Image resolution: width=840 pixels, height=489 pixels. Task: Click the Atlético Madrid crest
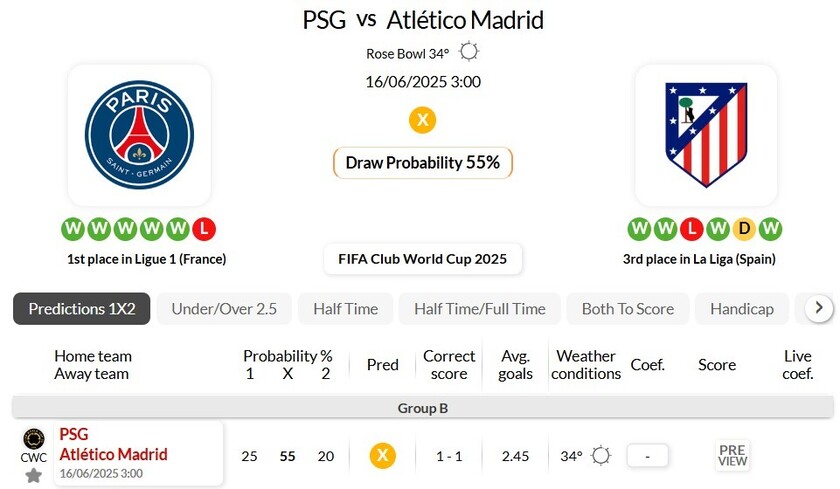click(x=706, y=134)
